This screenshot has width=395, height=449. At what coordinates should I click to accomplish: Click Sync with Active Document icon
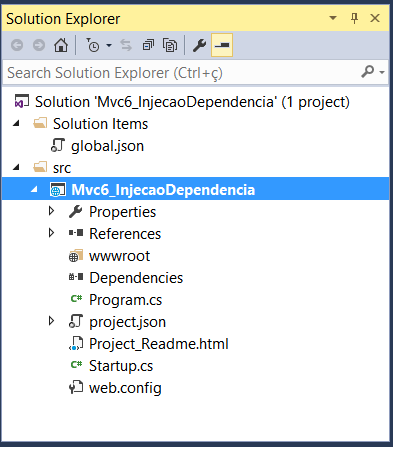click(126, 45)
